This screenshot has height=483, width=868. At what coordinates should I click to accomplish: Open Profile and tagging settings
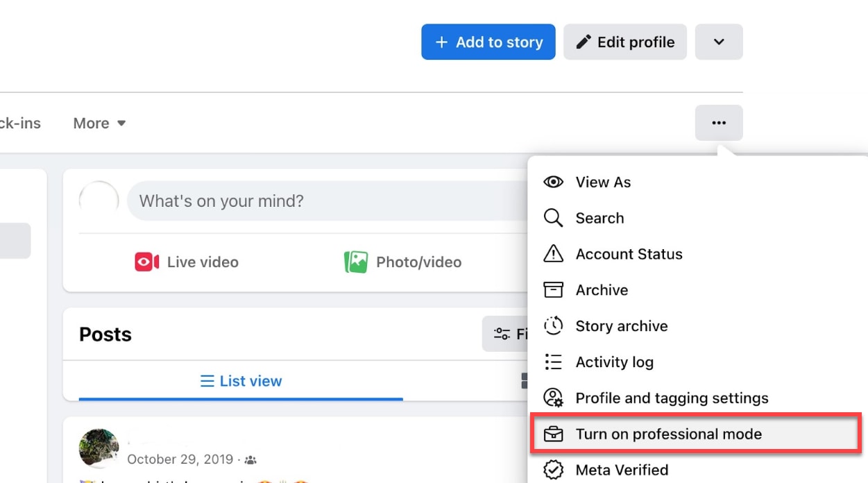[671, 398]
